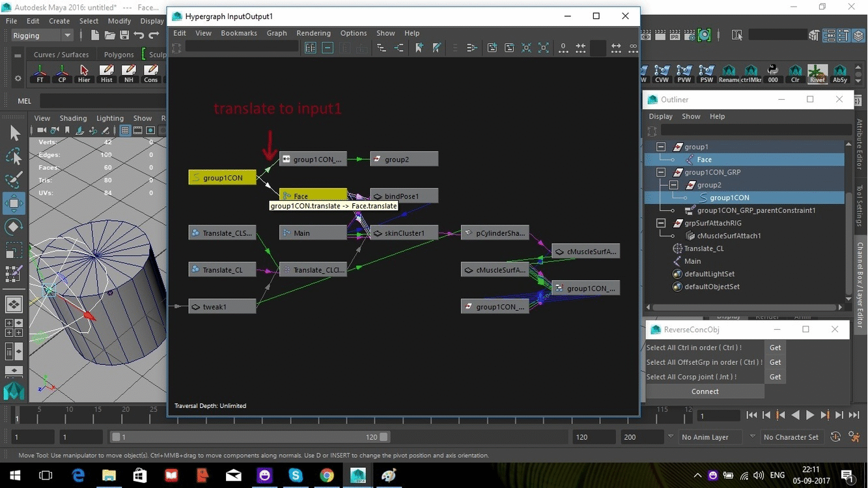Toggle the Auto Keyframe button
Viewport: 868px width, 488px height.
click(x=835, y=437)
